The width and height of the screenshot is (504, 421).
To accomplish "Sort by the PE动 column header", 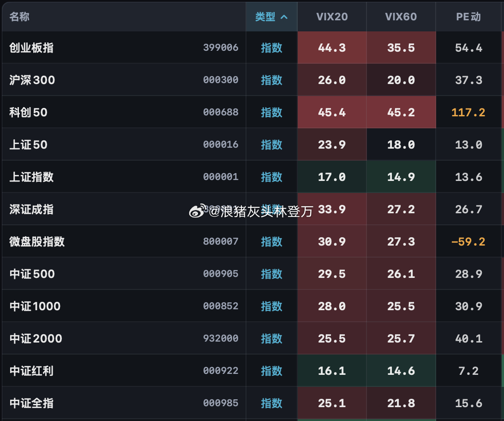I will click(x=468, y=17).
